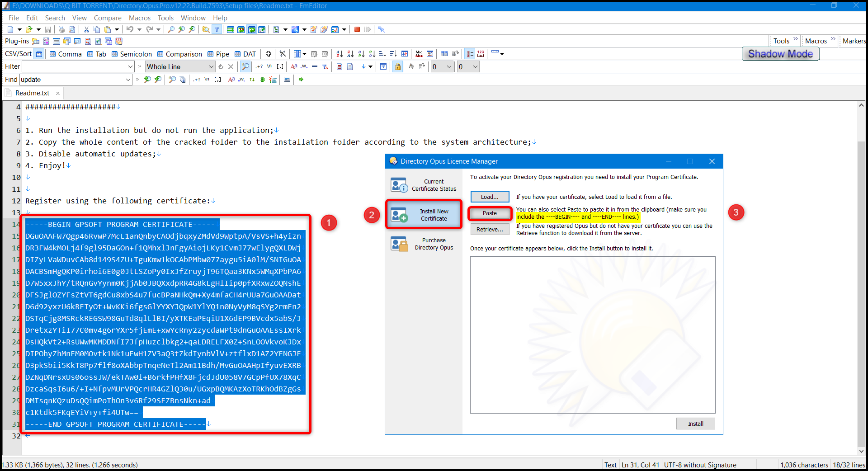The height and width of the screenshot is (471, 868).
Task: Toggle the Filter toolbar funnel button
Action: coord(217,29)
